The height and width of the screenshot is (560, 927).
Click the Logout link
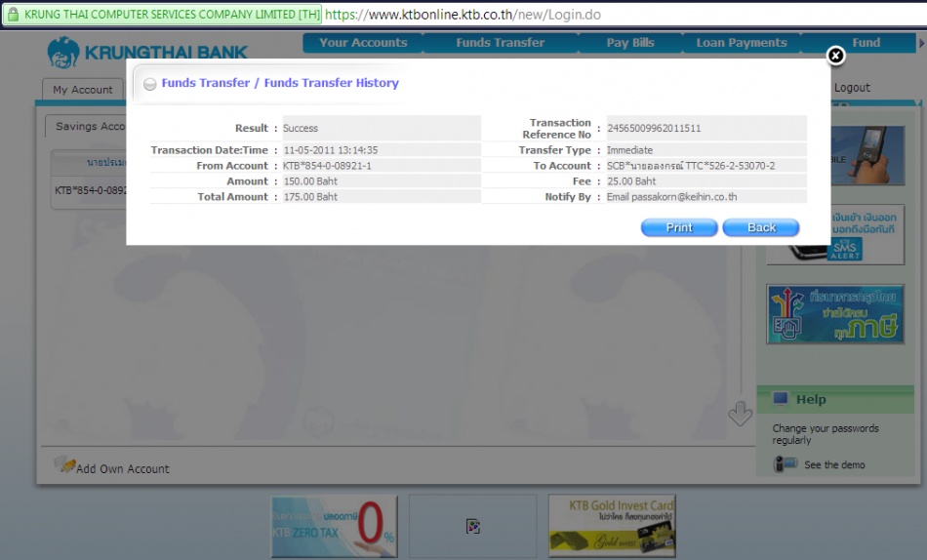pyautogui.click(x=852, y=88)
